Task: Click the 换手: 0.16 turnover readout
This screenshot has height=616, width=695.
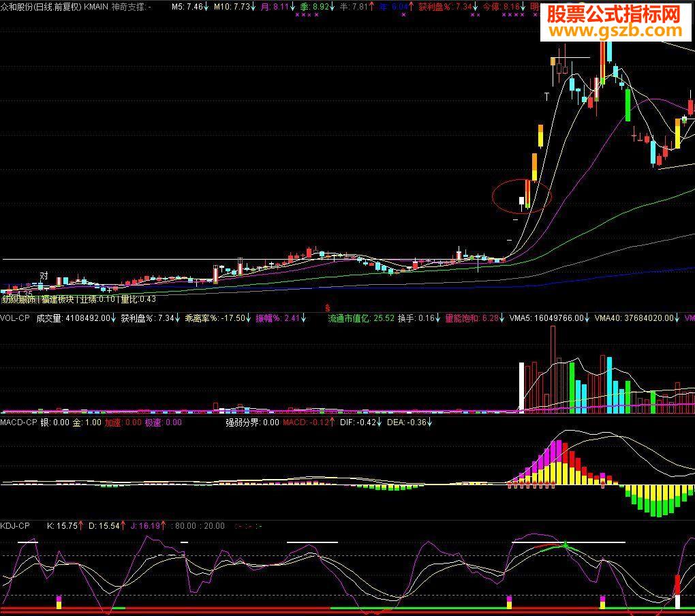Action: point(419,318)
